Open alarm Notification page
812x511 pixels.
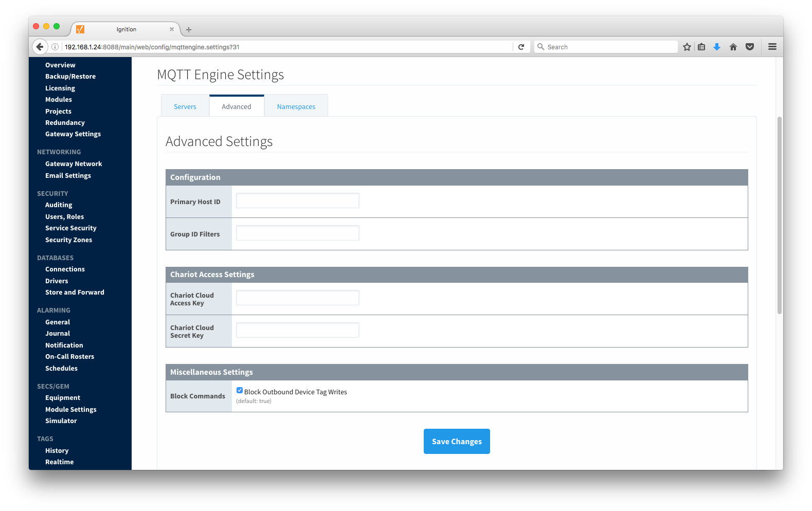coord(64,345)
